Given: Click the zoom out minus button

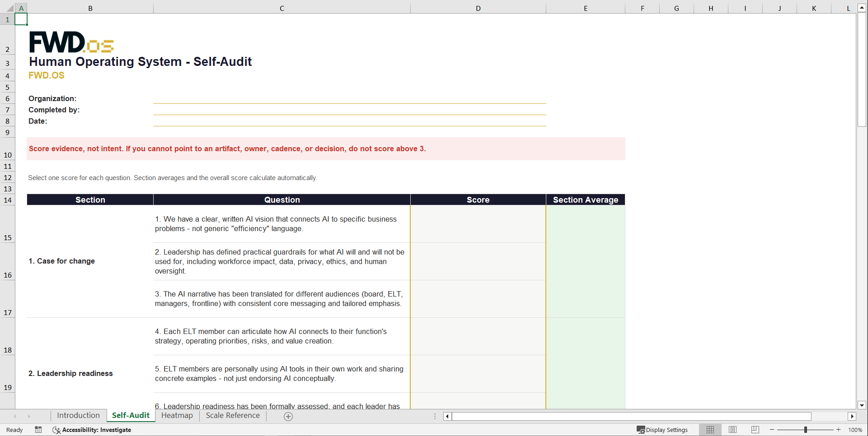Looking at the screenshot, I should pos(772,430).
